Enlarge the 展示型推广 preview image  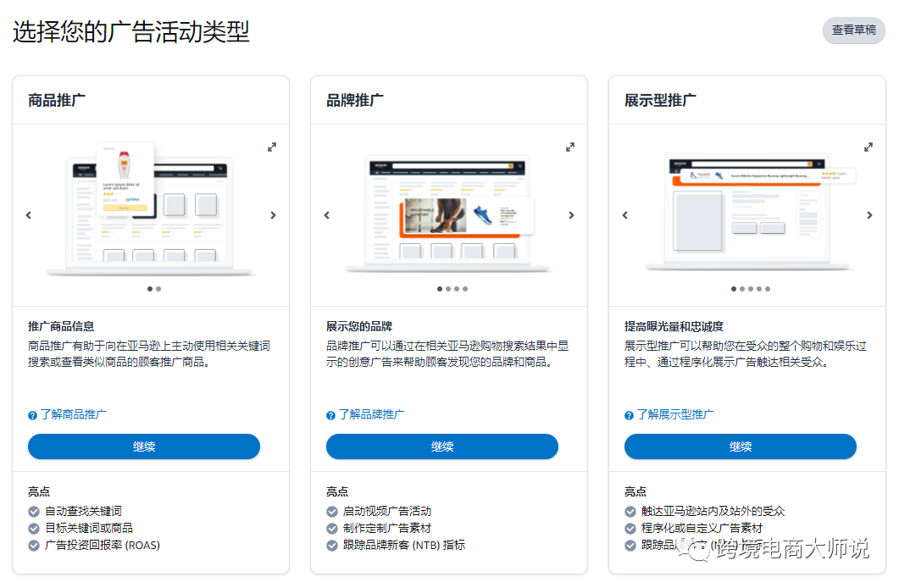coord(868,147)
